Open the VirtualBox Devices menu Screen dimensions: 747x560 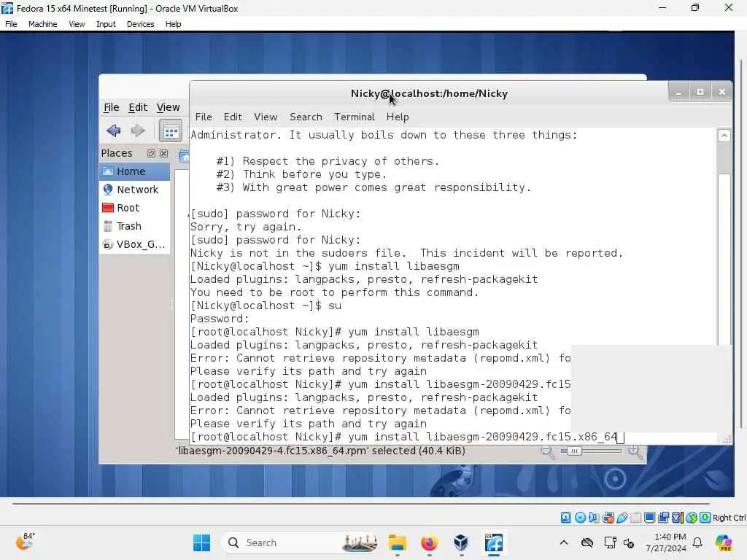[x=141, y=24]
